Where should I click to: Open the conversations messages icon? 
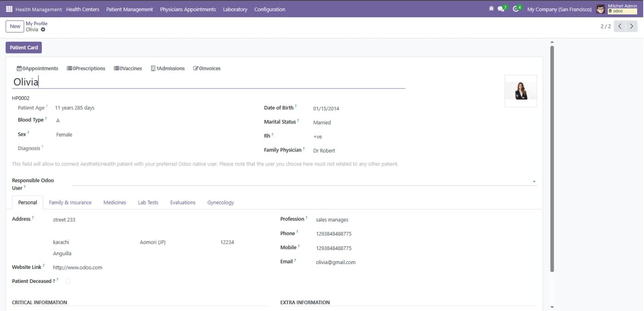coord(502,9)
